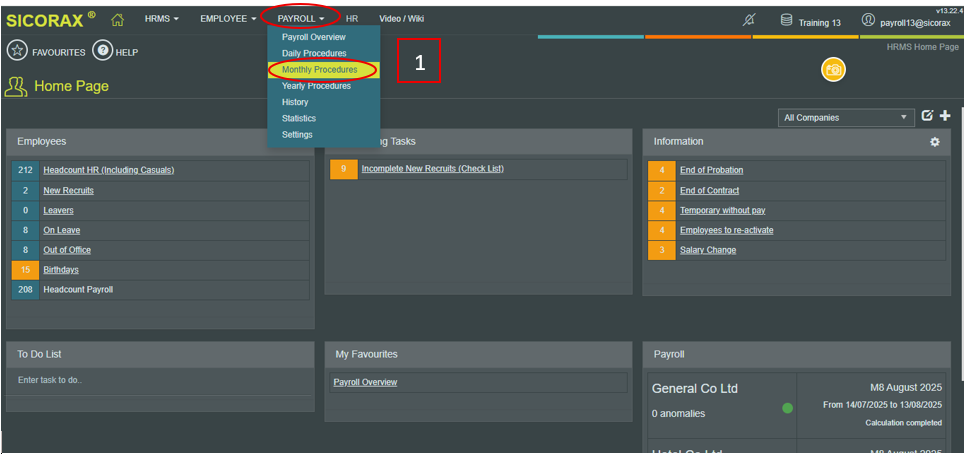The height and width of the screenshot is (455, 964).
Task: Open Help via the question mark icon
Action: coord(103,51)
